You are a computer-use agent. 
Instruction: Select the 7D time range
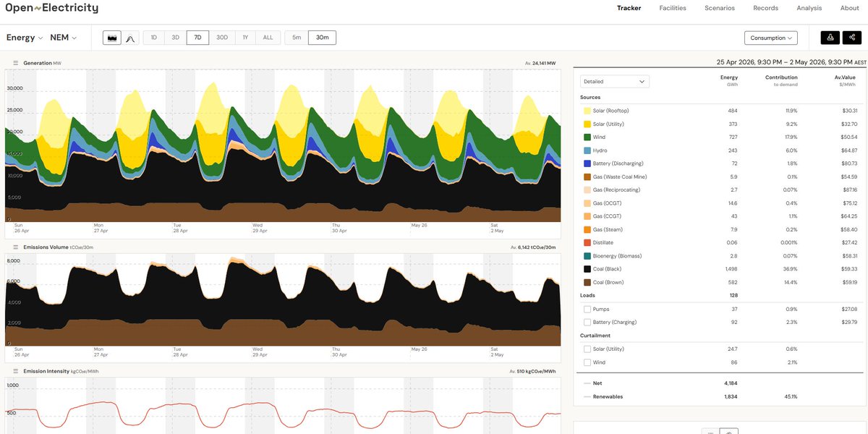[x=198, y=38]
